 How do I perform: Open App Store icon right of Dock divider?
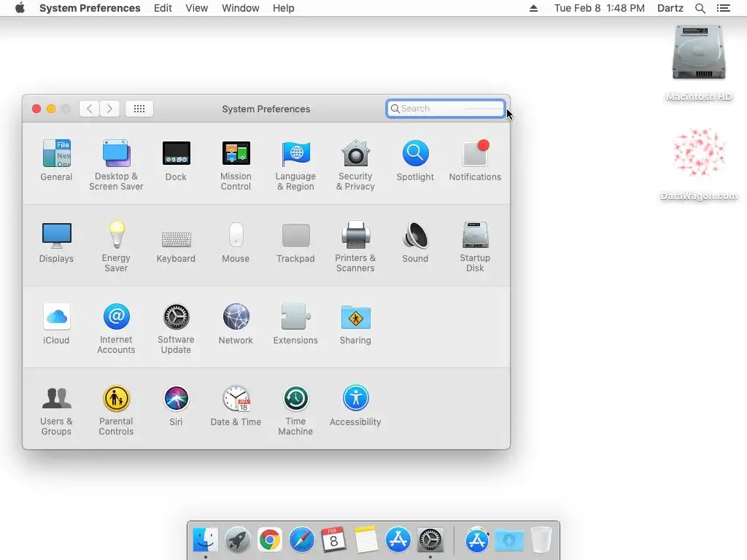tap(477, 540)
